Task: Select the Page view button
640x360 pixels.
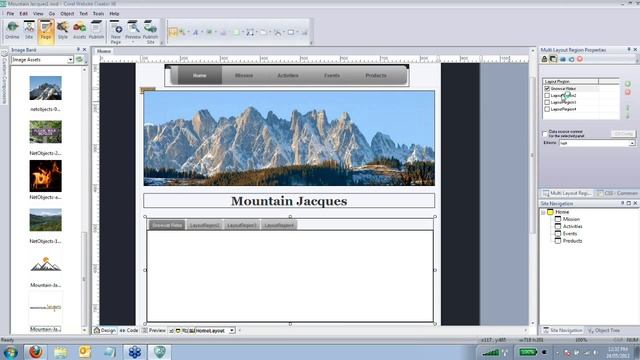Action: [46, 31]
